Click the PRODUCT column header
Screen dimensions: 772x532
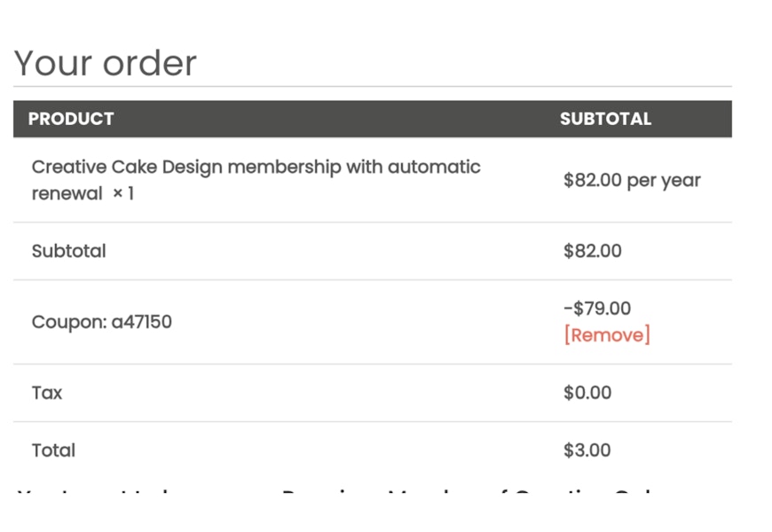pyautogui.click(x=71, y=119)
